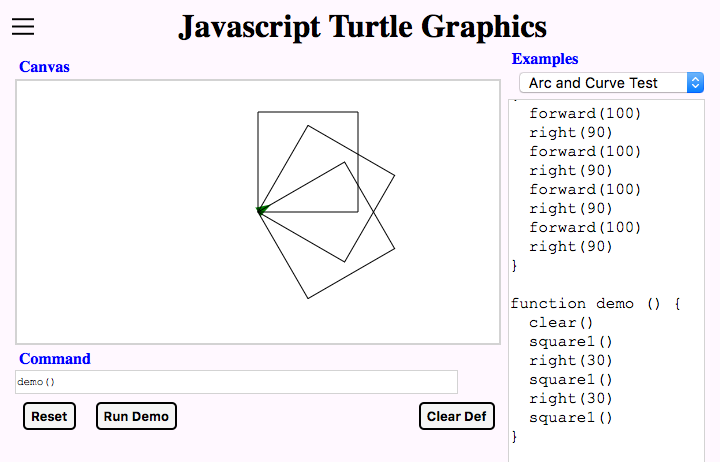This screenshot has width=720, height=462.
Task: Click the blue dropdown arrow stepper
Action: pyautogui.click(x=695, y=83)
